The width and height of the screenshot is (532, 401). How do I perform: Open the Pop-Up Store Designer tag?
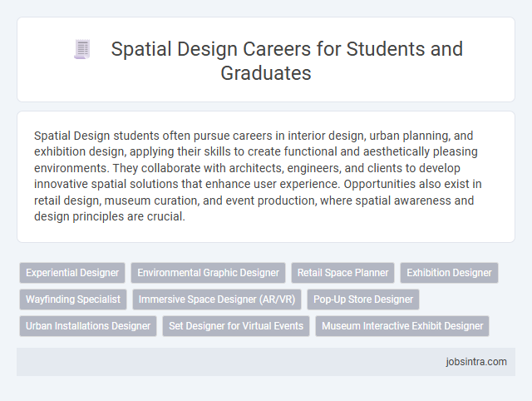363,300
